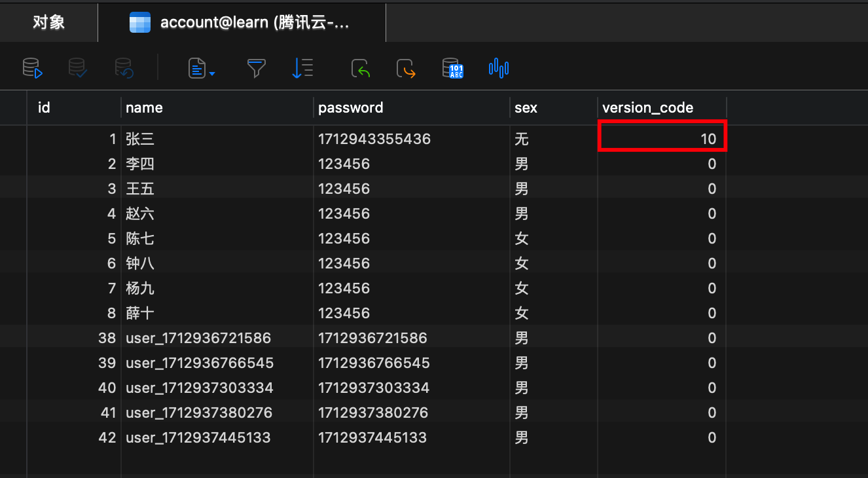The image size is (868, 478).
Task: Open the filter funnel tool
Action: pyautogui.click(x=256, y=67)
